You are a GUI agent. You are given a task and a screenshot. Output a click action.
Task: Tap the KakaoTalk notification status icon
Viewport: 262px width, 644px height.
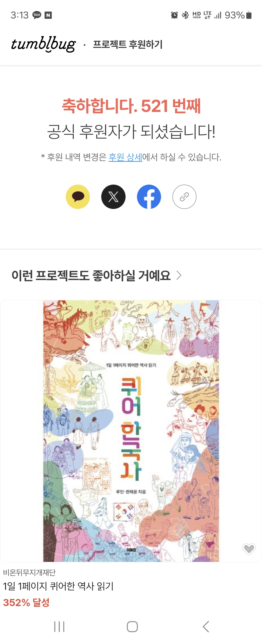[37, 15]
